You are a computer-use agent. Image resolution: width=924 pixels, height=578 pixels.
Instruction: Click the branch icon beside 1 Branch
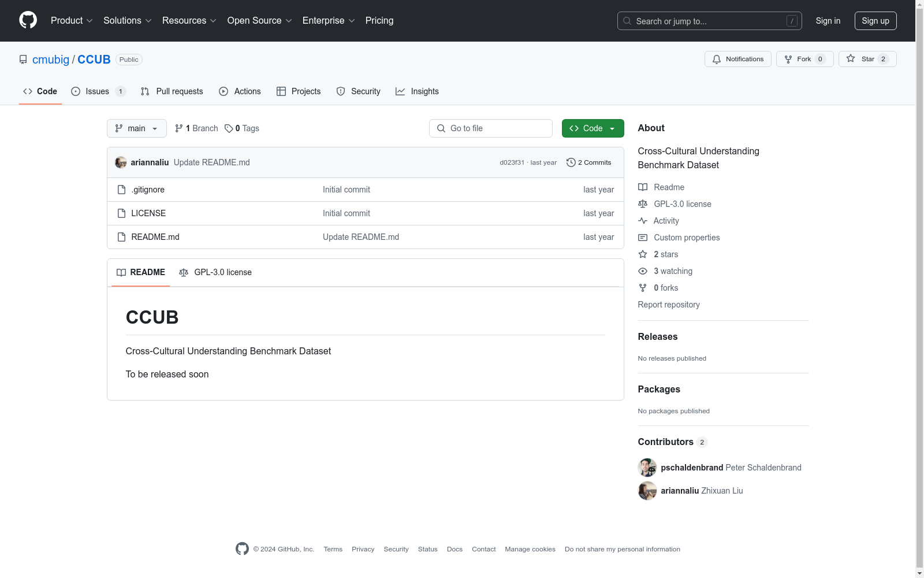click(179, 128)
